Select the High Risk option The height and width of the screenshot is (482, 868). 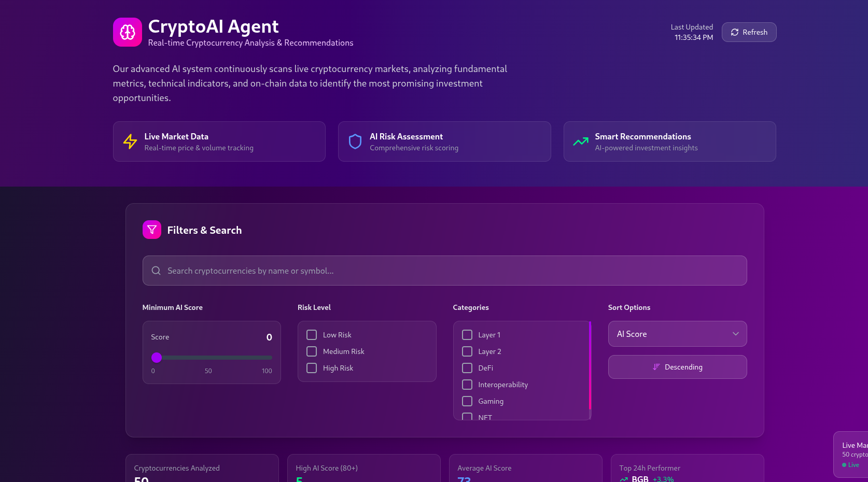pos(311,368)
